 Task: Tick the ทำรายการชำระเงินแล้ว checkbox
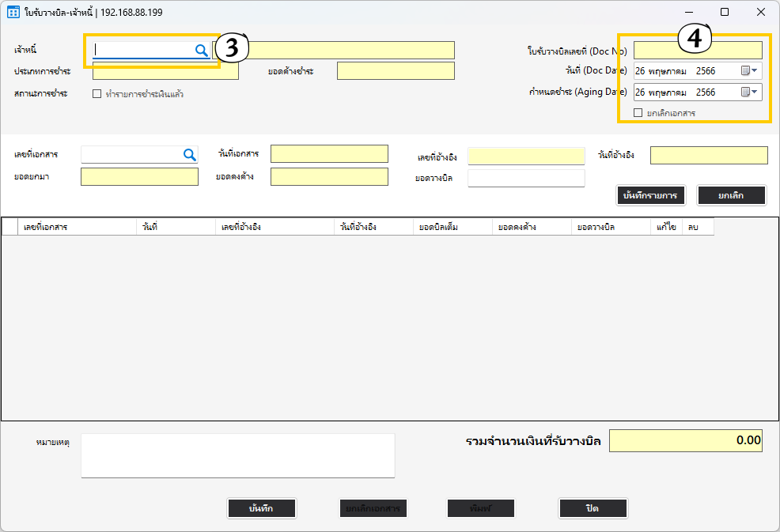(97, 94)
